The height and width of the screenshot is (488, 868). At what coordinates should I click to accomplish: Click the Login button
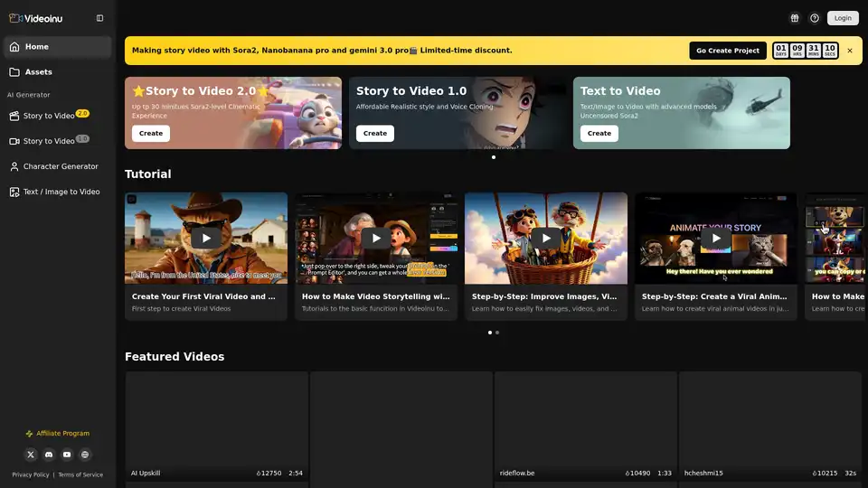[843, 18]
